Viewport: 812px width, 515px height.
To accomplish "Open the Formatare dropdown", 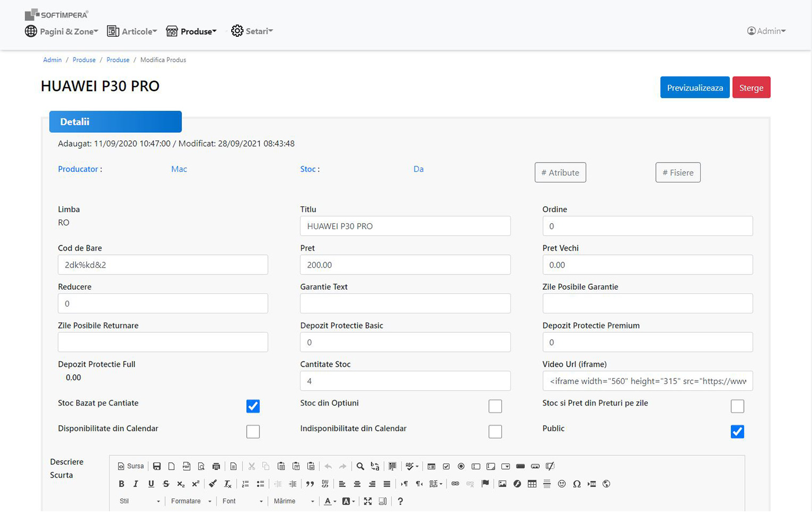I will pyautogui.click(x=191, y=501).
